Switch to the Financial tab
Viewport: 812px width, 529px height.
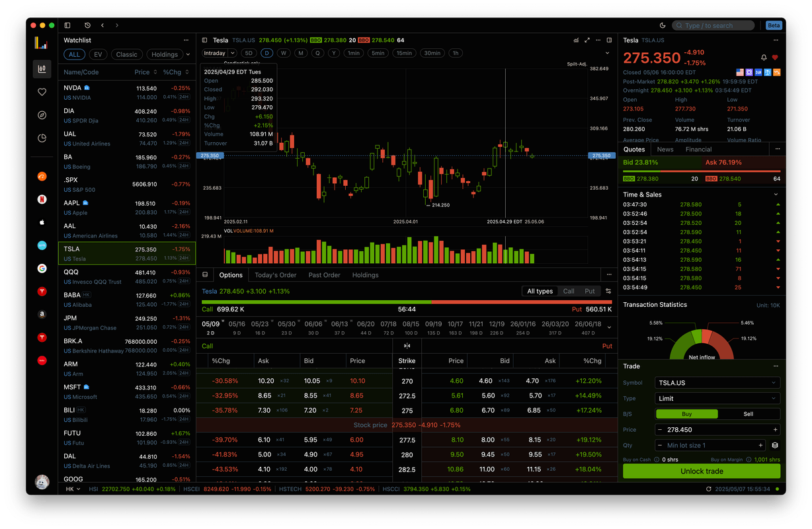point(698,149)
